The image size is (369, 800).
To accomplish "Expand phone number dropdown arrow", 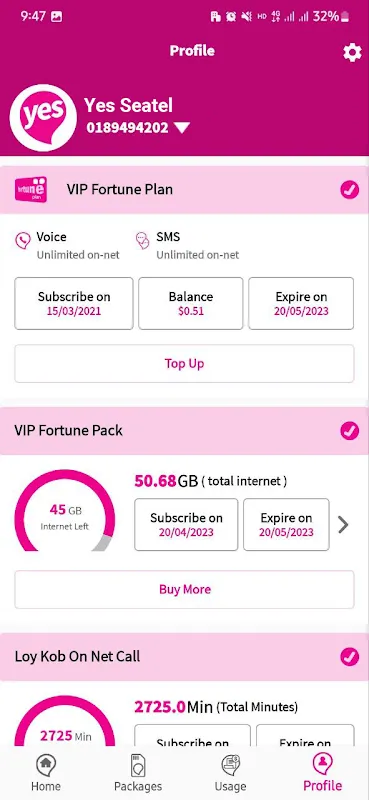I will (182, 128).
